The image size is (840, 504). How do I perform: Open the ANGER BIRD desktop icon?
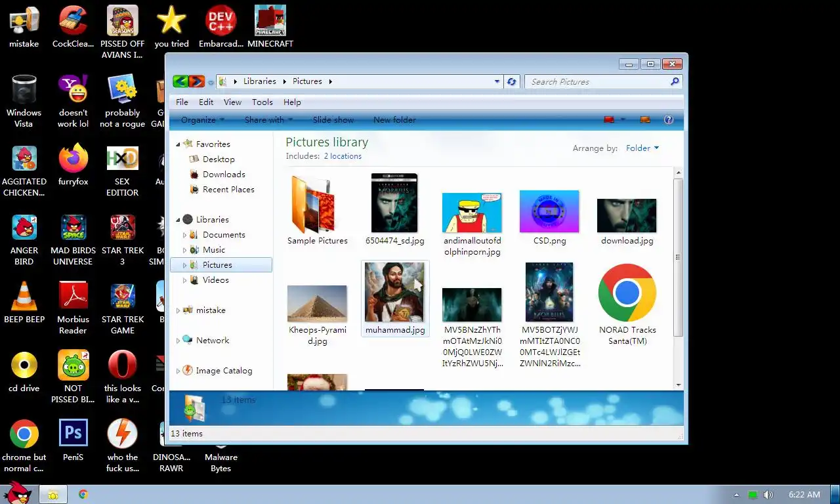24,238
